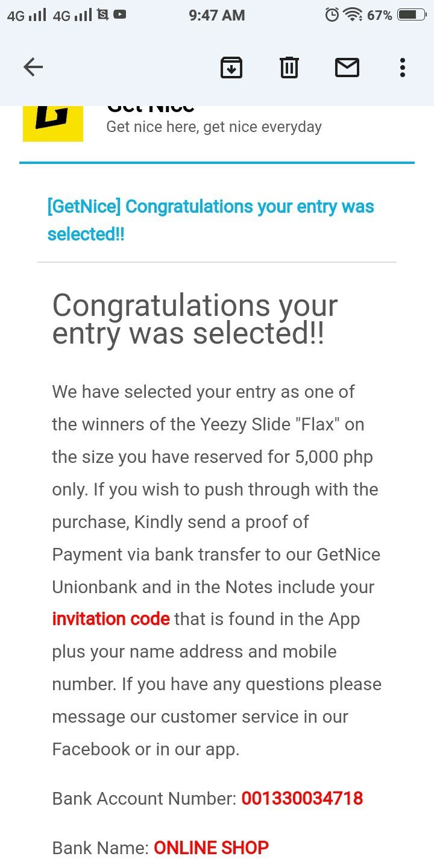This screenshot has height=868, width=434.
Task: Mark the email as unread via the envelope icon
Action: [347, 68]
